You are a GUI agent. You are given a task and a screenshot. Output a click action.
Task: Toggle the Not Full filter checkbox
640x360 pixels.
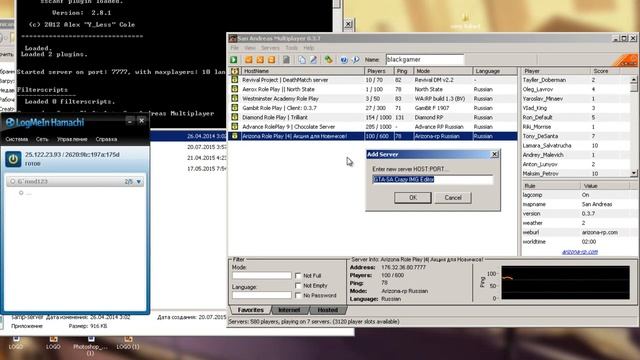pyautogui.click(x=298, y=276)
